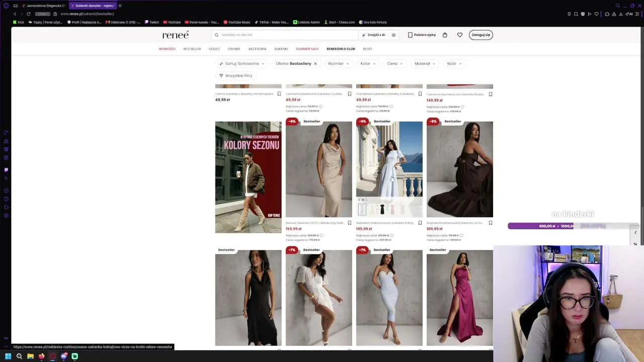Expand the Wzór filter dropdown

pyautogui.click(x=454, y=63)
